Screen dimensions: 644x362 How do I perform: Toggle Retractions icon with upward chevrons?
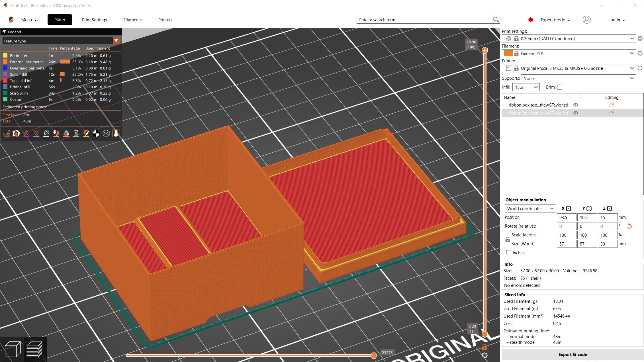26,133
